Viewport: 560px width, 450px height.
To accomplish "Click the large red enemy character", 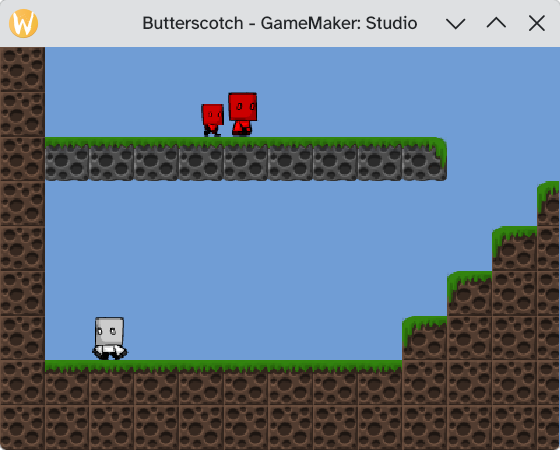I will [242, 114].
